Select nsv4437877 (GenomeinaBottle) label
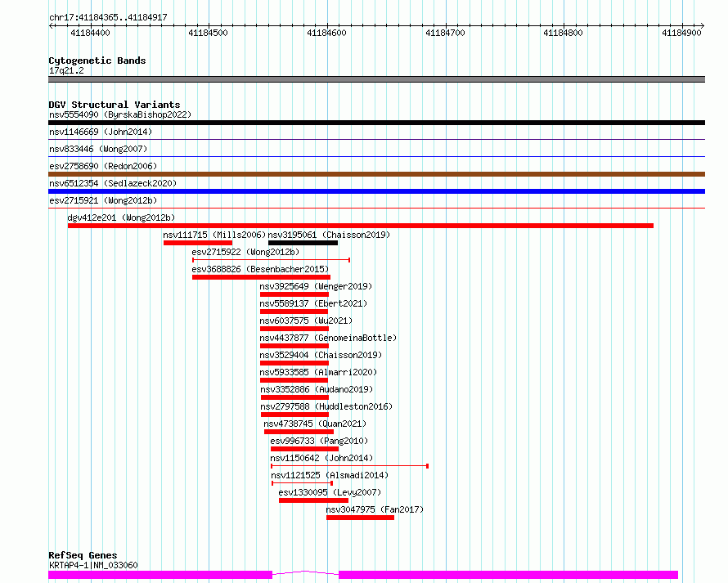Viewport: 728px width, 583px height. [328, 338]
